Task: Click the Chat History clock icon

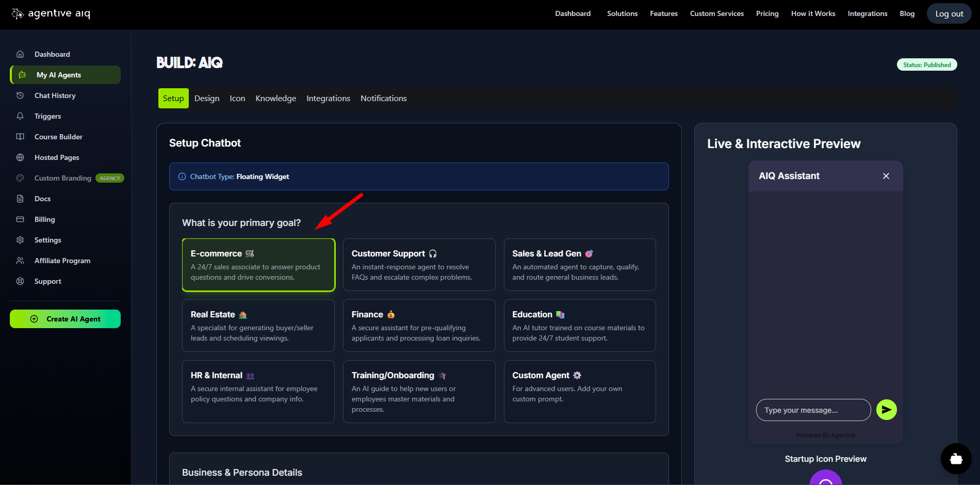Action: click(x=20, y=95)
